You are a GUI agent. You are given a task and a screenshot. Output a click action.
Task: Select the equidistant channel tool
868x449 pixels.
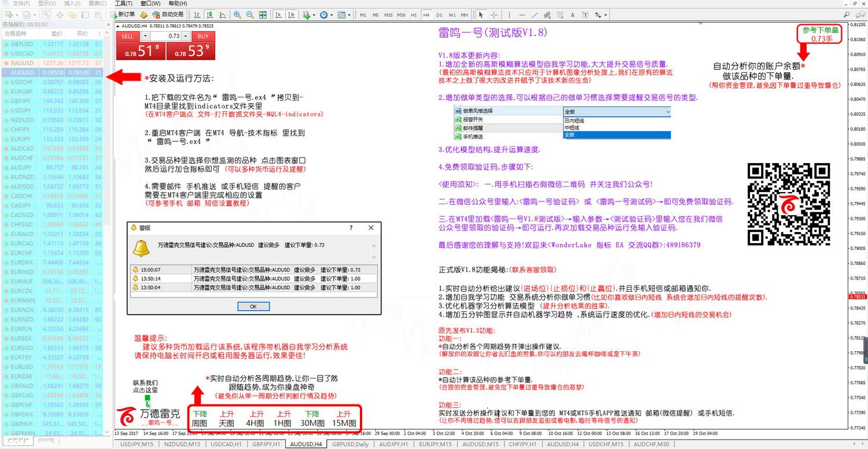(547, 14)
